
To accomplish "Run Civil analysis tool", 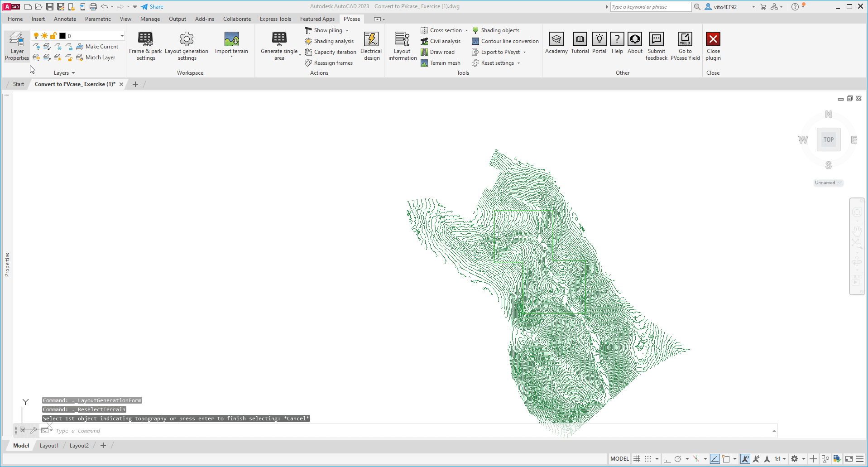I will [x=441, y=41].
